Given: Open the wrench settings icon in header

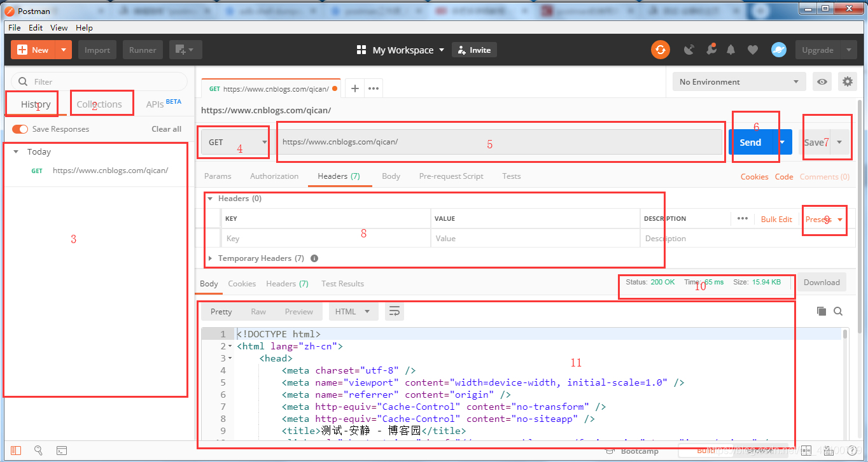Looking at the screenshot, I should [x=711, y=49].
